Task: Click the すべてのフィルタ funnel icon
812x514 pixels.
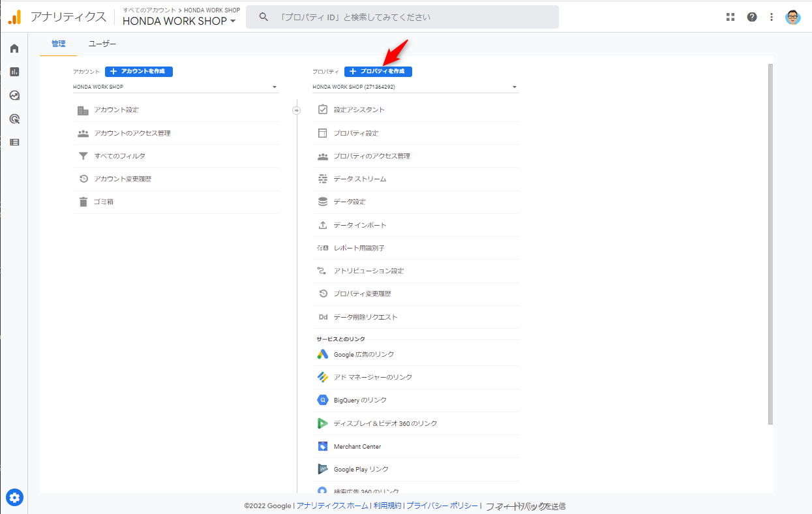Action: 83,156
